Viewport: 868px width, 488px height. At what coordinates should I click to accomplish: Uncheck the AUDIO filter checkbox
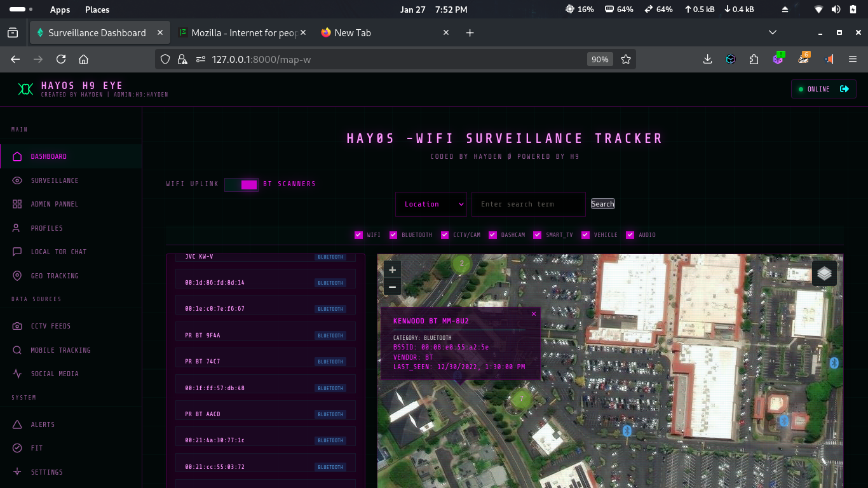coord(630,235)
